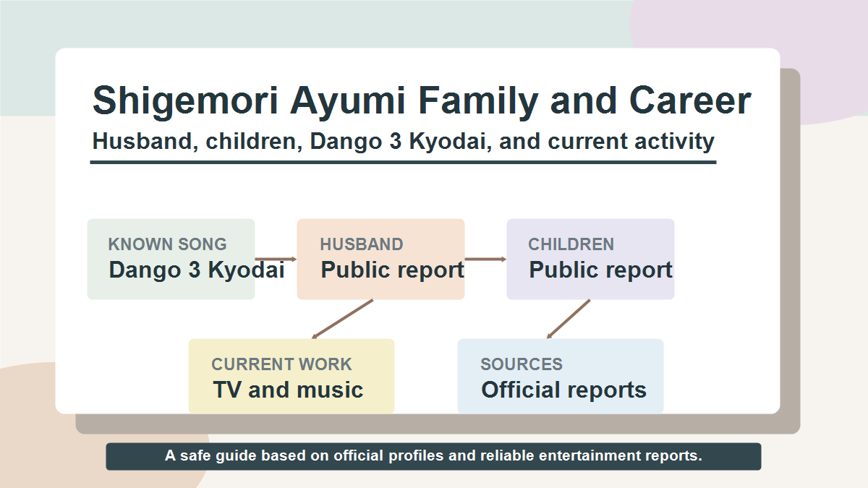Click the 'HUSBAND' label
The width and height of the screenshot is (868, 488).
362,244
